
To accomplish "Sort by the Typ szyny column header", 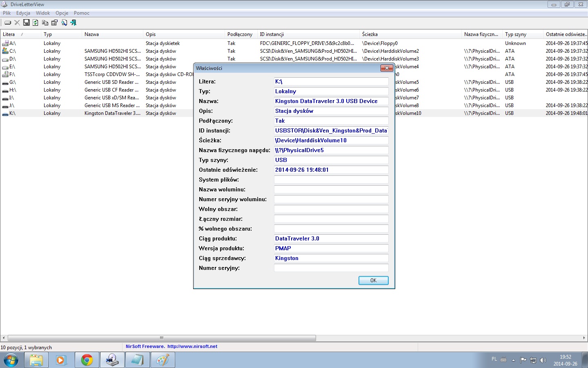I will point(523,34).
